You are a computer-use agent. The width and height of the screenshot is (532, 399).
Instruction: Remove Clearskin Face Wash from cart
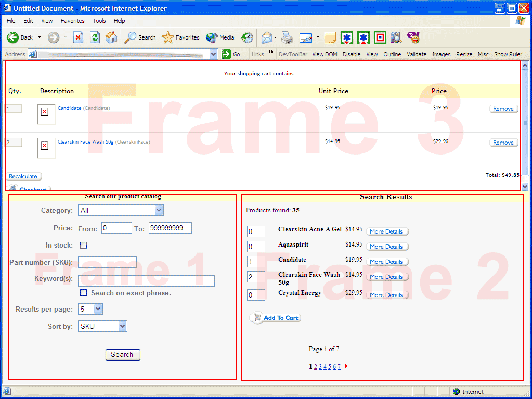(x=503, y=143)
